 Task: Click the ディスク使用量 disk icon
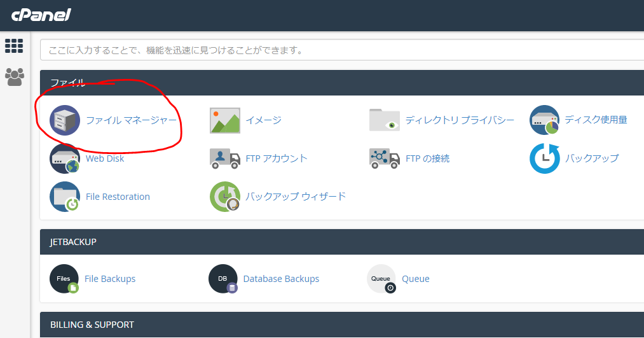tap(545, 120)
